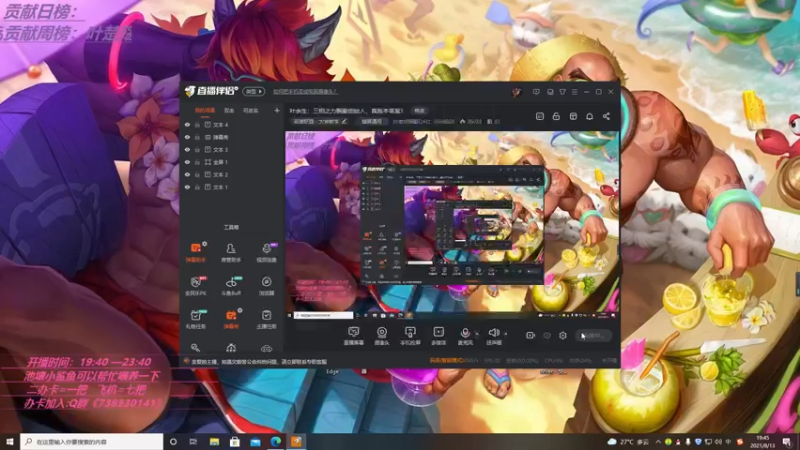Screen dimensions: 800x450
Task: Expand speaker options arrow
Action: pyautogui.click(x=506, y=334)
